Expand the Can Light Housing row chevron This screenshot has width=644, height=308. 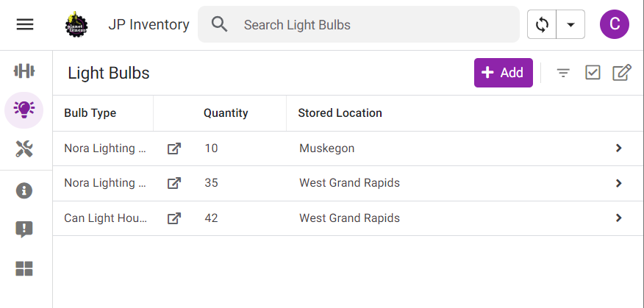pos(618,218)
